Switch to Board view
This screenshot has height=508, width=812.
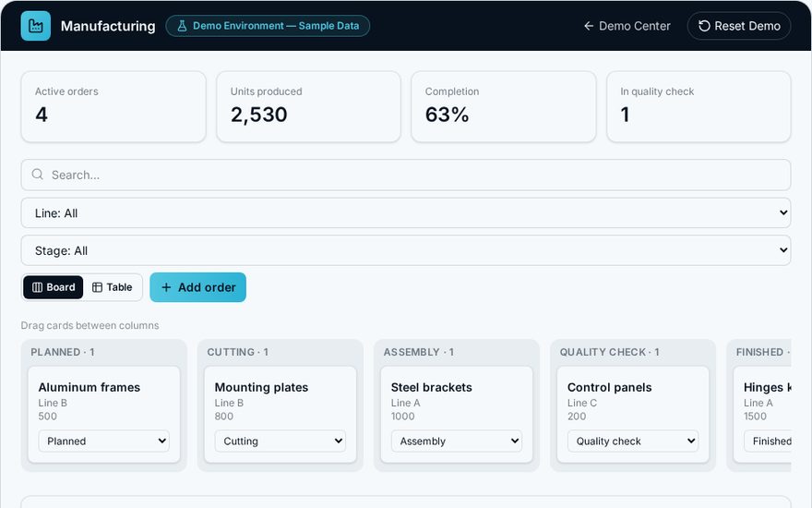(x=54, y=287)
